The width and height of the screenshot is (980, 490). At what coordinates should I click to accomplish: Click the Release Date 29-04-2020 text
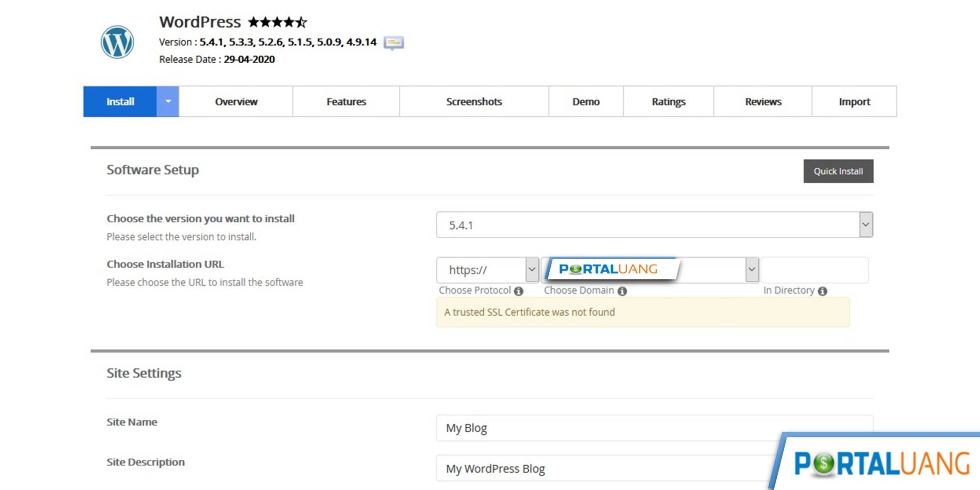pos(217,59)
